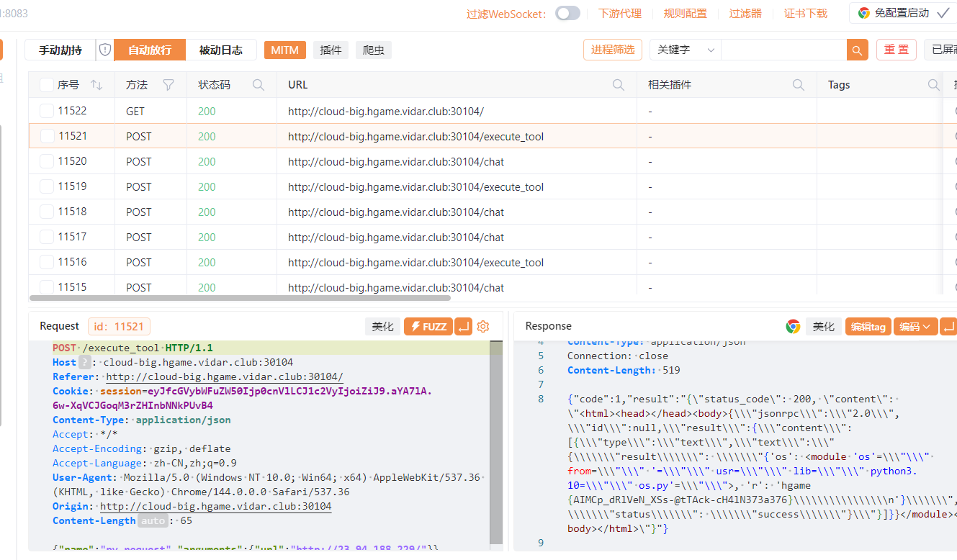Open the 编码 dropdown in Response panel

tap(915, 327)
